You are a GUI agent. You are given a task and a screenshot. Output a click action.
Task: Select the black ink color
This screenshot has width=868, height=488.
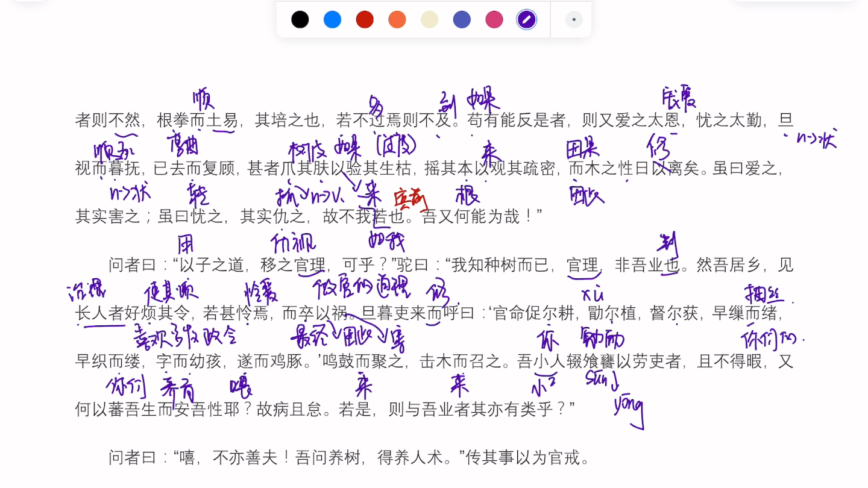pyautogui.click(x=300, y=19)
